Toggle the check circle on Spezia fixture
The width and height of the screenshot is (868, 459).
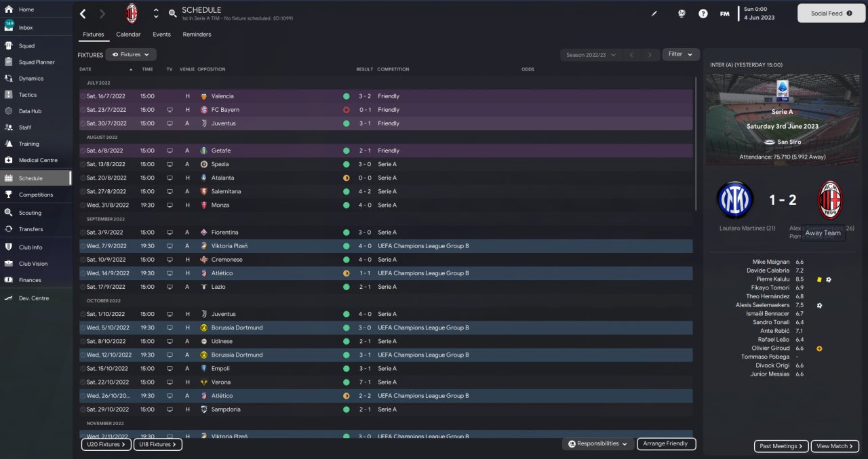pyautogui.click(x=83, y=164)
